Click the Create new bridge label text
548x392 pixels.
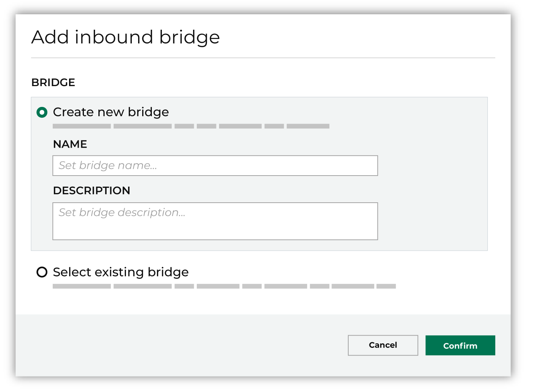click(x=111, y=112)
